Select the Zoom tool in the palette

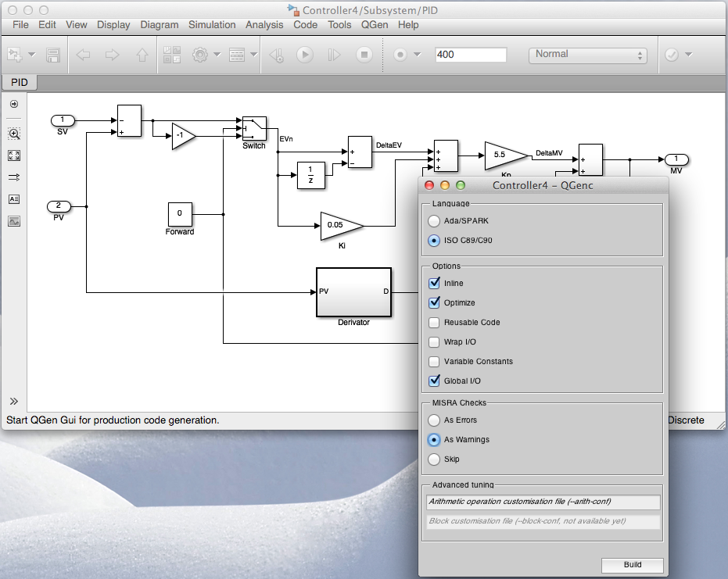(x=14, y=134)
